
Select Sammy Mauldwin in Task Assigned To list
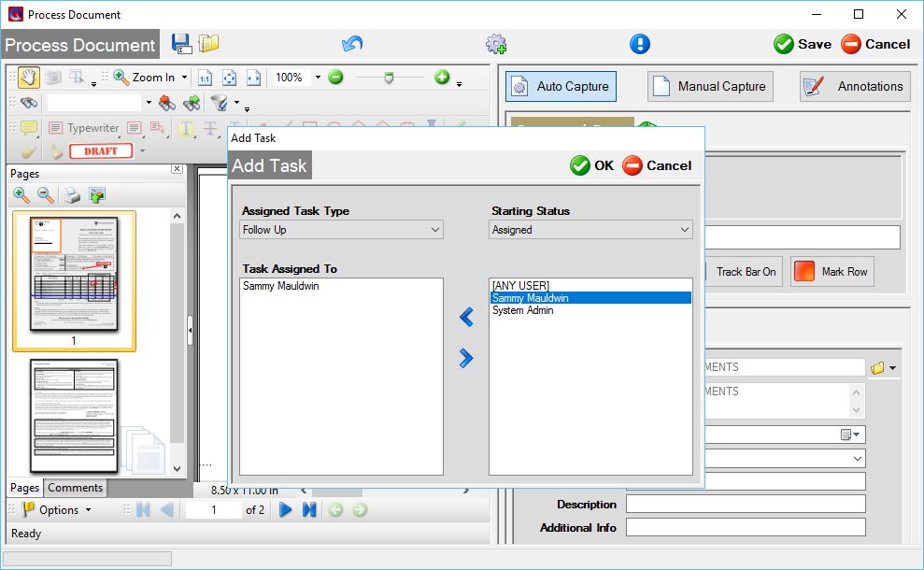pyautogui.click(x=280, y=286)
